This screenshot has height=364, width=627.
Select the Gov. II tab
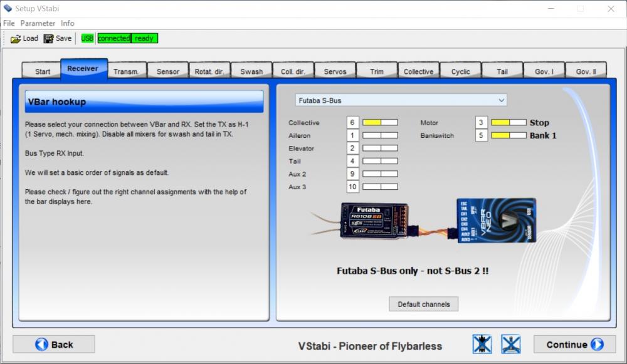[x=586, y=71]
